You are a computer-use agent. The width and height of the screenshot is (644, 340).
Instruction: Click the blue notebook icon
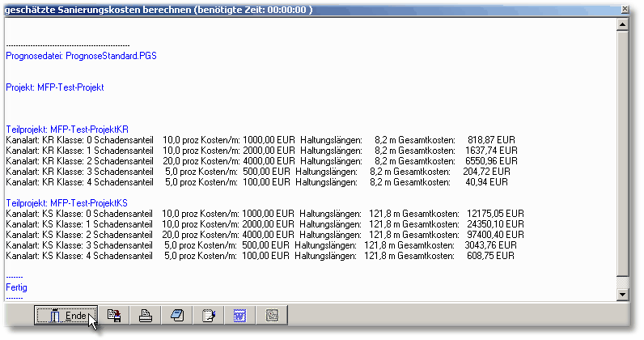tap(176, 316)
